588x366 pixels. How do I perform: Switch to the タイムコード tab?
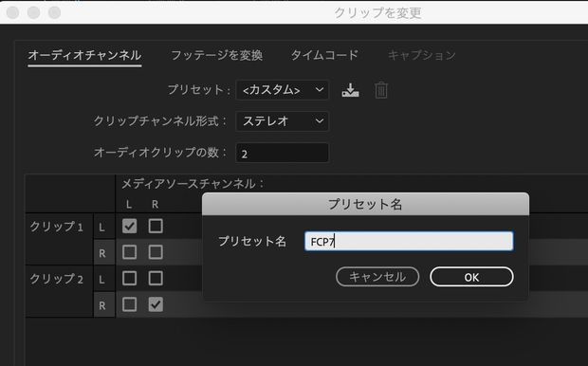click(x=324, y=56)
